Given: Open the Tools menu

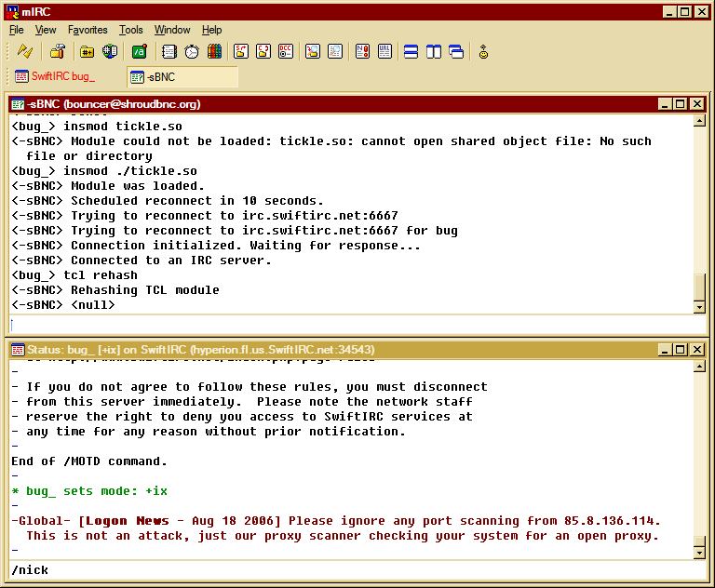Looking at the screenshot, I should 131,30.
